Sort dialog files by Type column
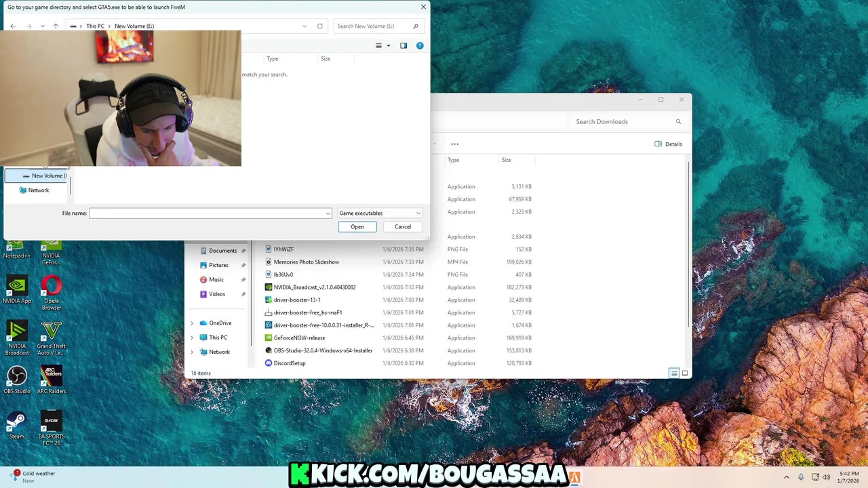Screen dimensions: 868x488 (273, 59)
